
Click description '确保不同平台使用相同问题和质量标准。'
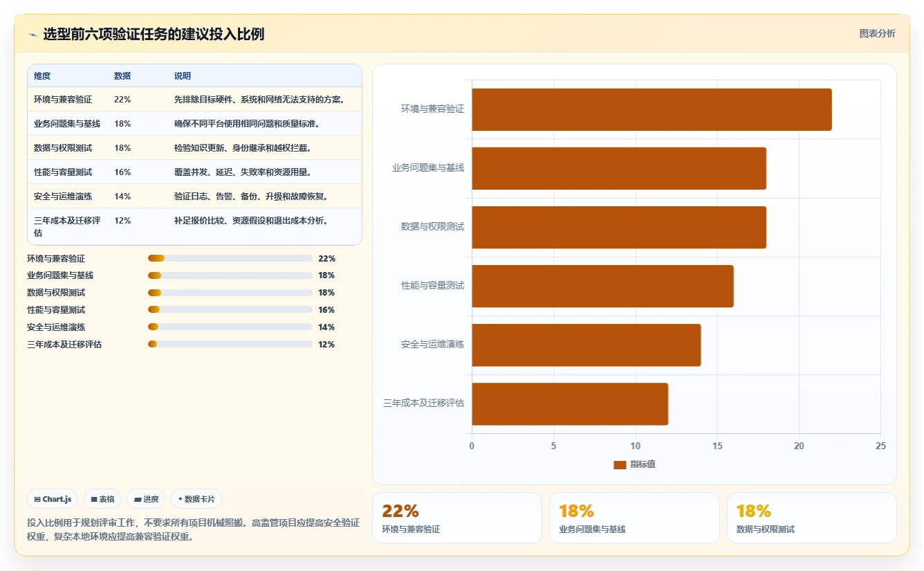coord(247,124)
